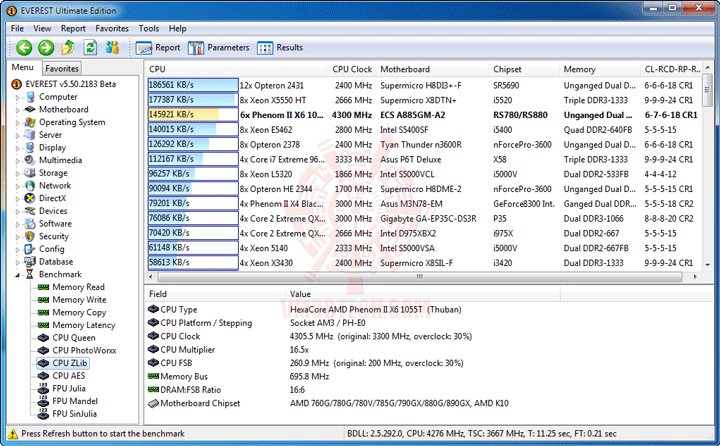The height and width of the screenshot is (446, 720).
Task: Click the Value column header in details
Action: (422, 294)
